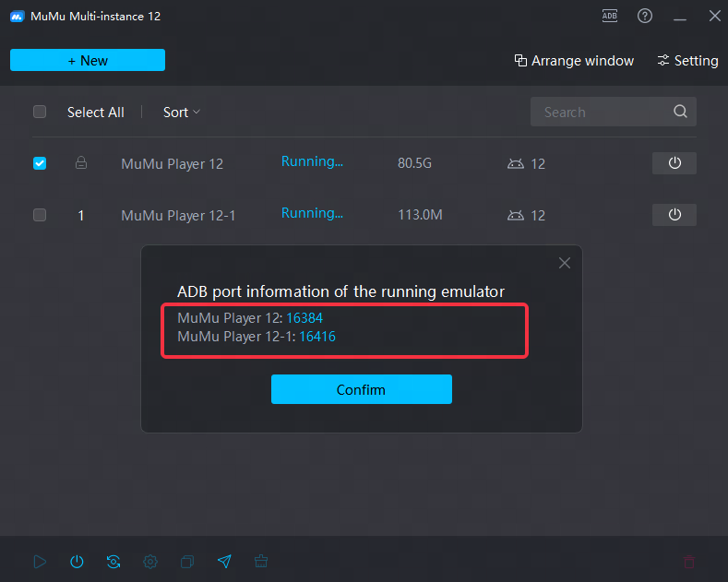Click index number 1 in second row
The height and width of the screenshot is (582, 728).
pyautogui.click(x=81, y=215)
